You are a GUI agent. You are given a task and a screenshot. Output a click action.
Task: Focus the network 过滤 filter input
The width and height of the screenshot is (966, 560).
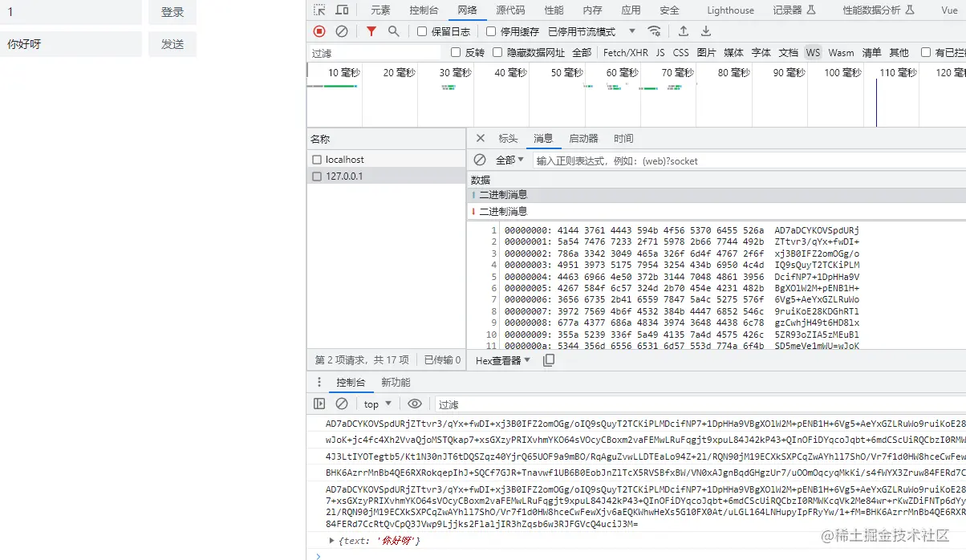(375, 52)
